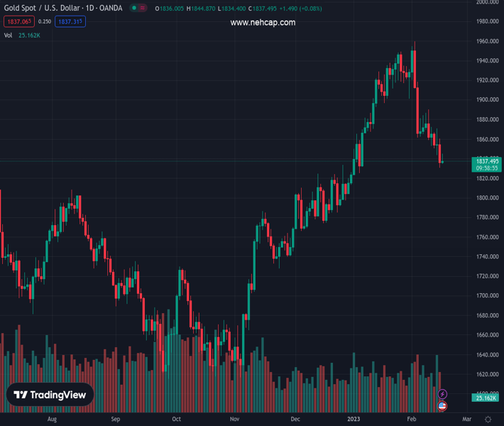Click the 25.162K volume value in legend
Screen dimensions: 504x426
[29, 35]
